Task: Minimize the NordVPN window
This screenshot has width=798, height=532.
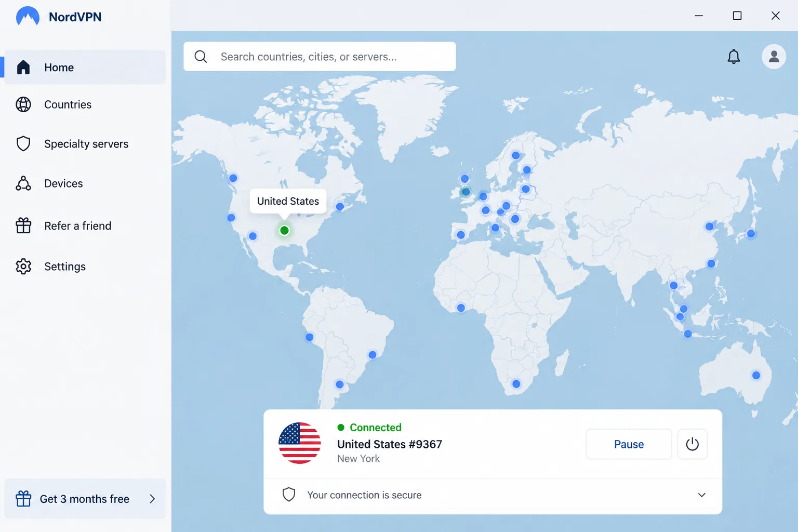Action: click(x=699, y=16)
